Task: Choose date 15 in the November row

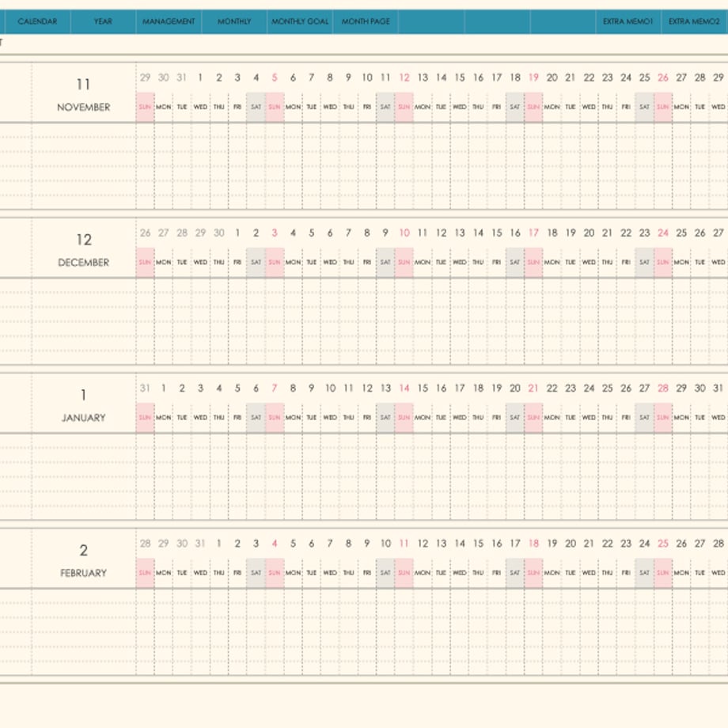Action: [460, 78]
